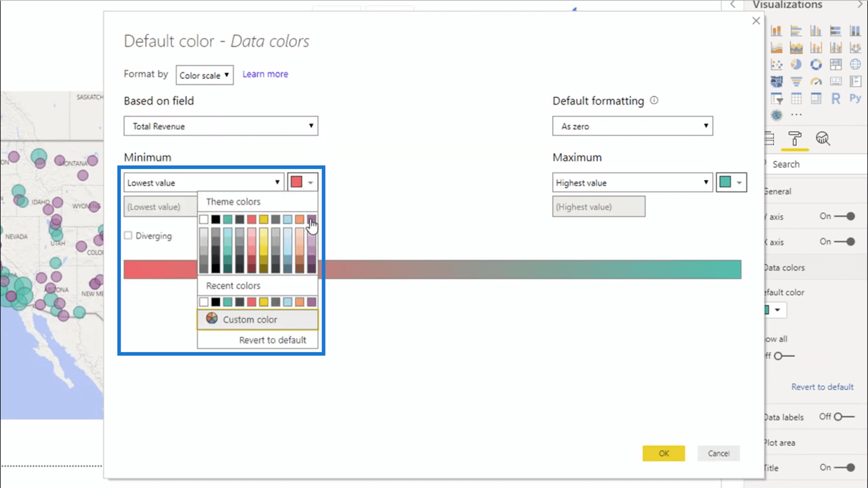
Task: Expand the Data colors section
Action: [815, 268]
